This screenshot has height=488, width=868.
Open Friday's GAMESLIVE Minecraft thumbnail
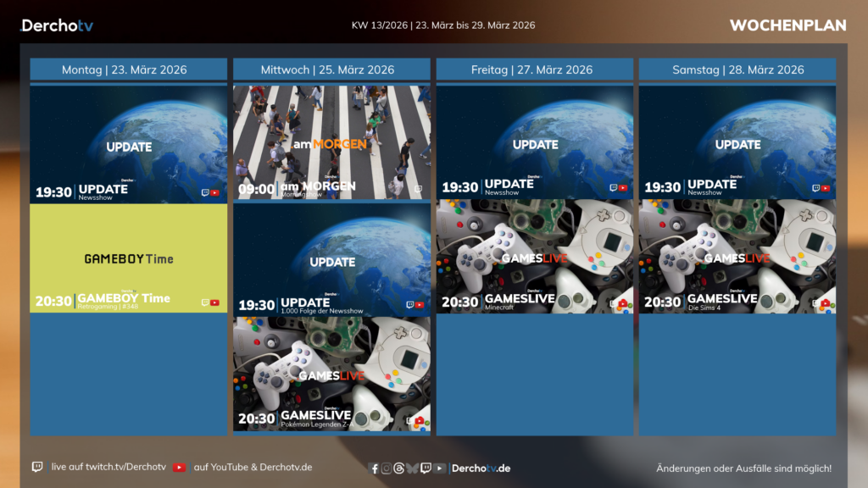point(535,256)
